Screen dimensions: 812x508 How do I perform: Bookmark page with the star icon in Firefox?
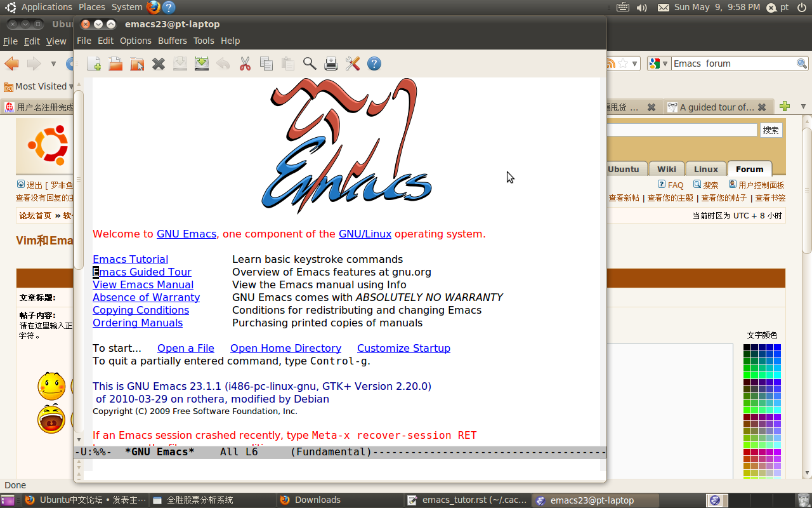pos(624,63)
